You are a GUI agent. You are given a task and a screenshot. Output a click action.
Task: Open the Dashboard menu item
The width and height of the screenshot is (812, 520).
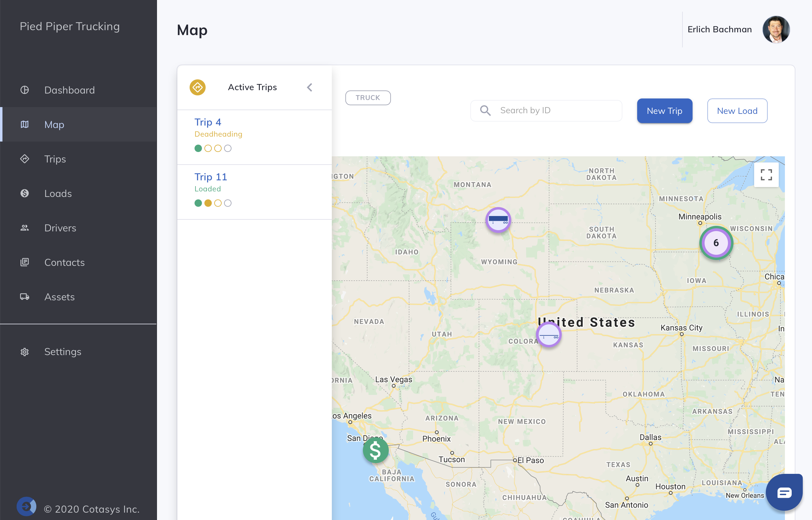pyautogui.click(x=69, y=90)
